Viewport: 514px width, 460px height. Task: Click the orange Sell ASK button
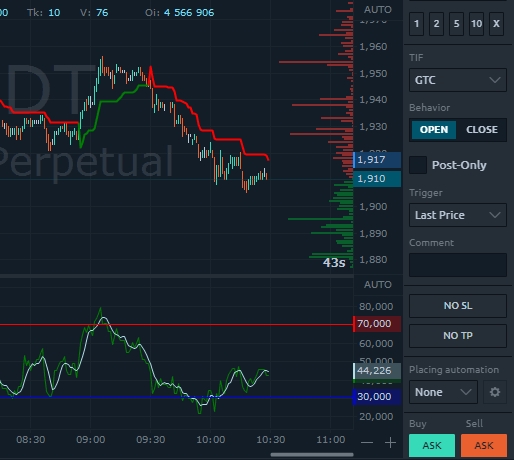click(484, 445)
